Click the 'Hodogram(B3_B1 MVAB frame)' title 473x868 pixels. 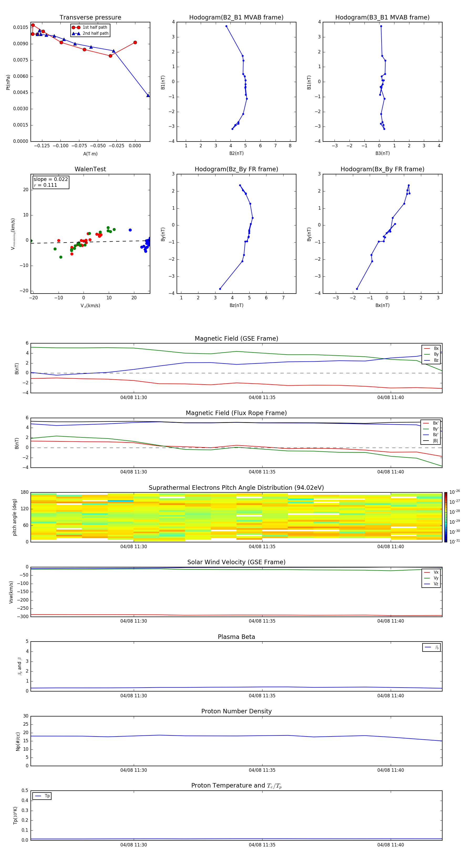pyautogui.click(x=382, y=18)
